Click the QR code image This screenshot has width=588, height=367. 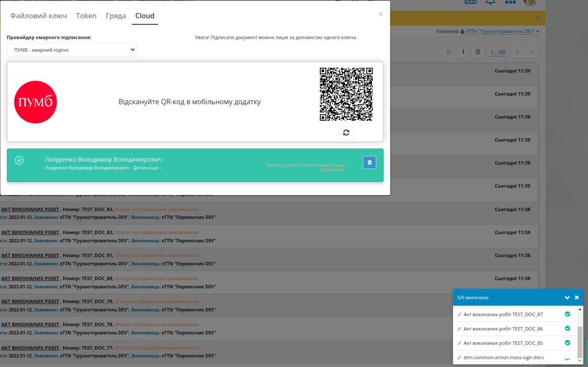346,94
